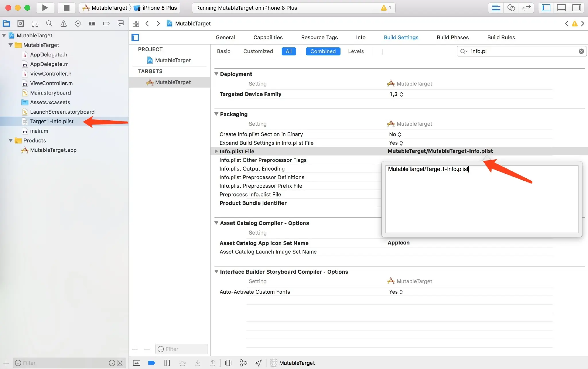The width and height of the screenshot is (588, 369).
Task: Hide the project and targets list sidebar
Action: 135,37
